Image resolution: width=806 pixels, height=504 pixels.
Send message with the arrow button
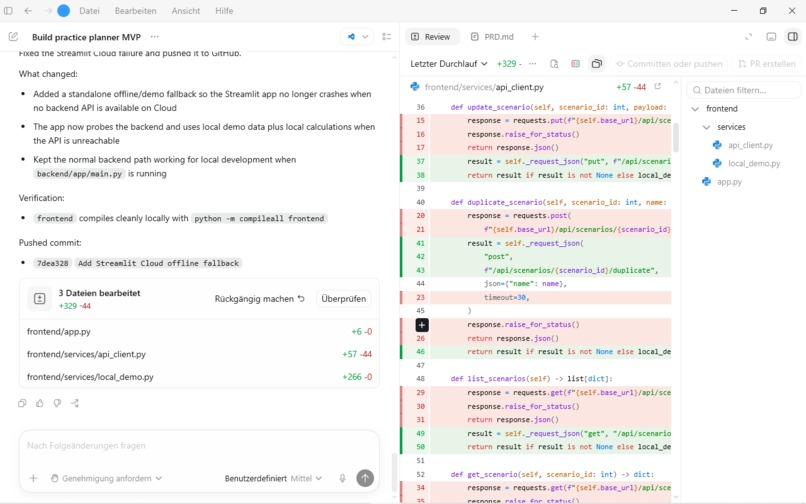click(365, 478)
